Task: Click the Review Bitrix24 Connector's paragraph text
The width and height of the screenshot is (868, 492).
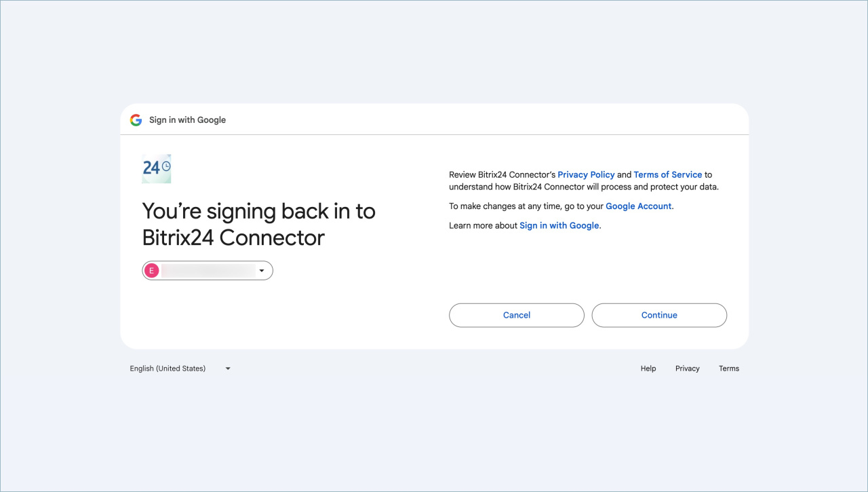Action: [584, 181]
